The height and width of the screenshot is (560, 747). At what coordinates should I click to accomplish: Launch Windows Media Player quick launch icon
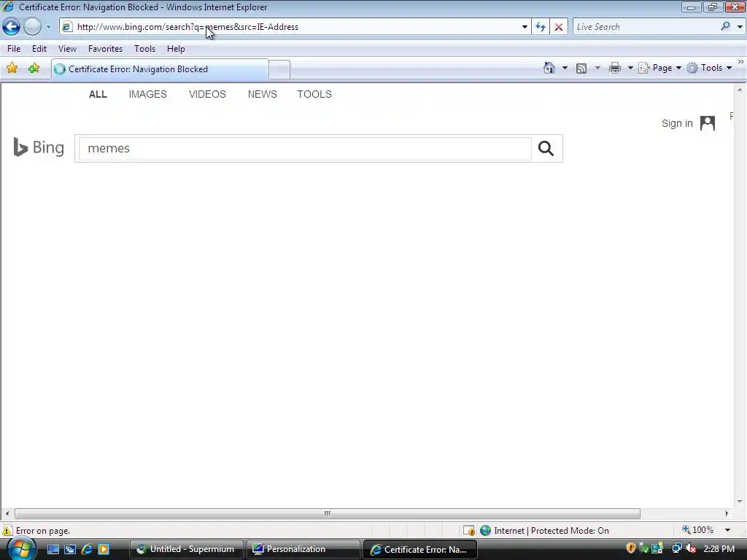point(104,550)
